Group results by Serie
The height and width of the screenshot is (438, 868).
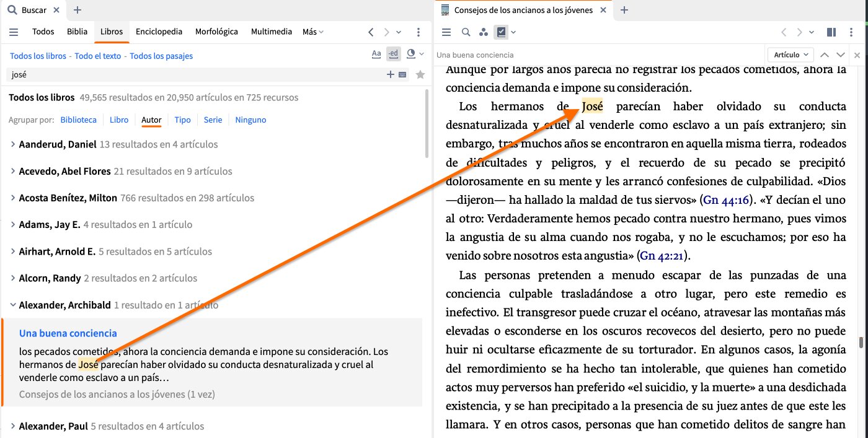pos(213,120)
